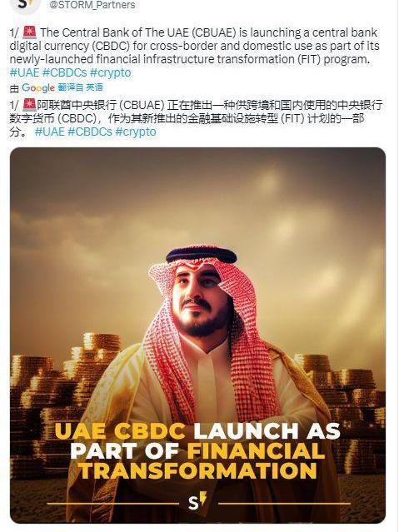Click the @STORM_Partners handle
The width and height of the screenshot is (399, 532).
pyautogui.click(x=92, y=5)
